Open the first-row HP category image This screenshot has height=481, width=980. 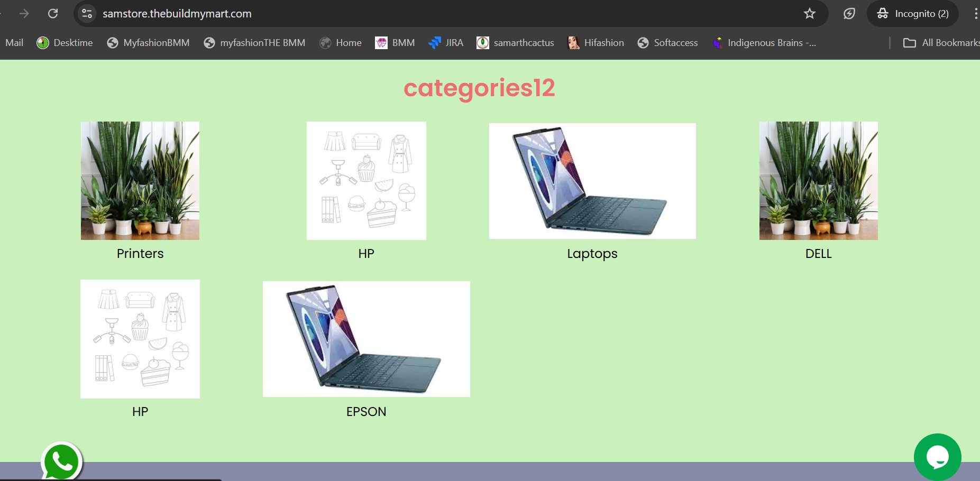(367, 181)
